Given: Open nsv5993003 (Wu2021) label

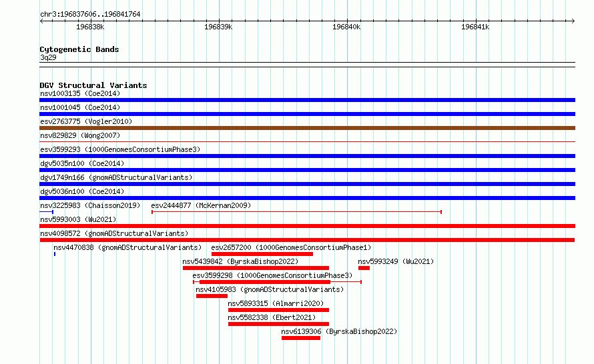Looking at the screenshot, I should [x=78, y=219].
